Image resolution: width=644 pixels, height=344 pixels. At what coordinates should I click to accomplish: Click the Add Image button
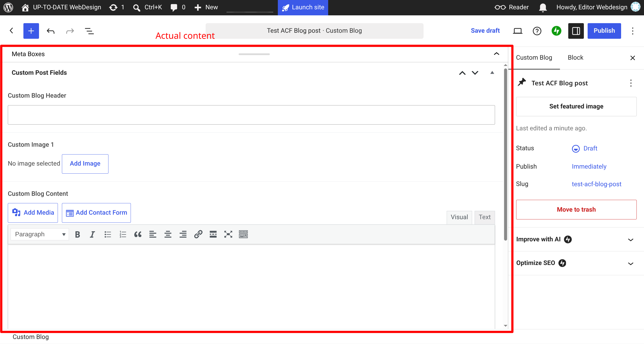coord(85,164)
